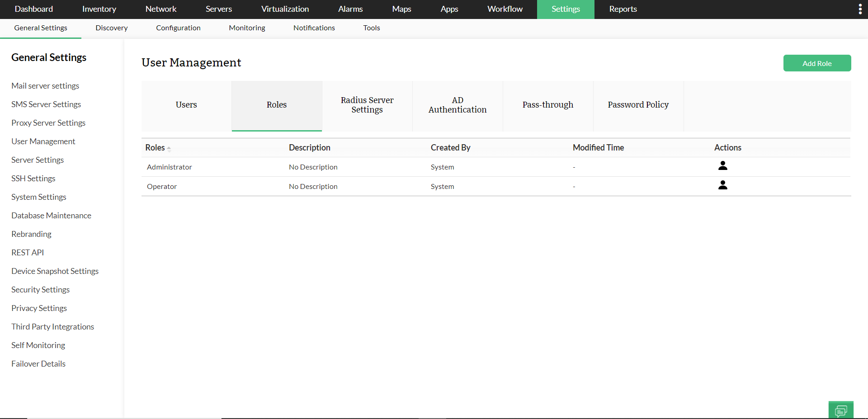Go to REST API settings
Viewport: 868px width, 419px height.
coord(27,252)
